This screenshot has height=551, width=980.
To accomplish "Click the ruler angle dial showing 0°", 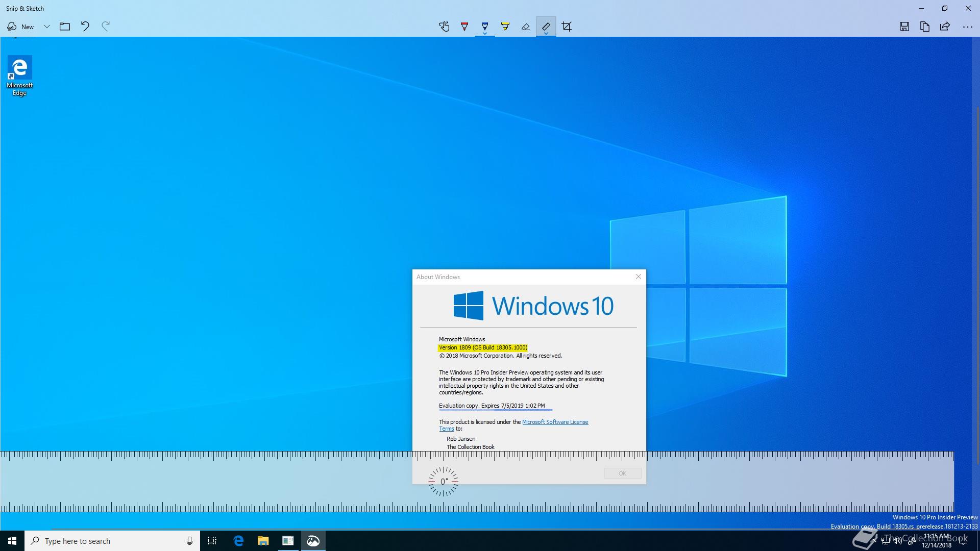I will (x=443, y=481).
